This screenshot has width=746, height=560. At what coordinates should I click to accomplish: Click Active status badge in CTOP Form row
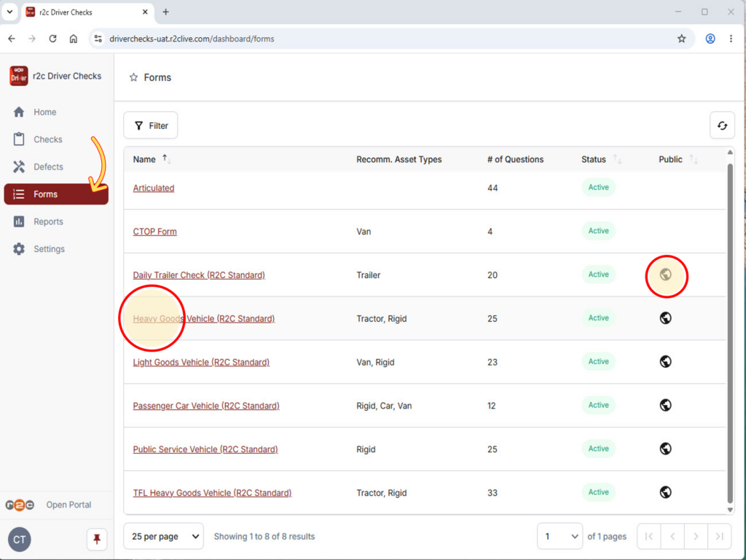click(x=599, y=231)
